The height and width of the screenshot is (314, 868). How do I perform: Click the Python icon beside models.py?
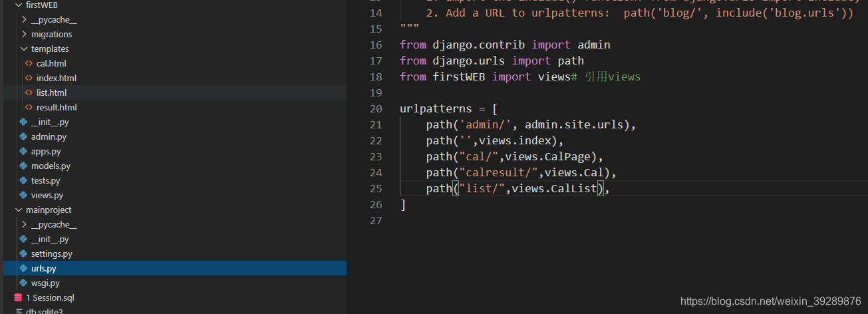click(23, 166)
